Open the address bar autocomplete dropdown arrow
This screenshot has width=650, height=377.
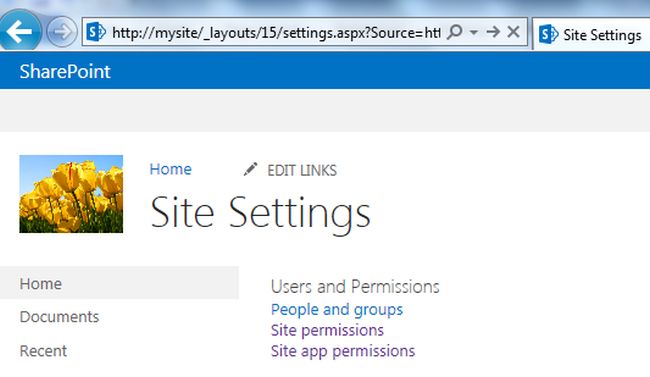click(x=474, y=32)
